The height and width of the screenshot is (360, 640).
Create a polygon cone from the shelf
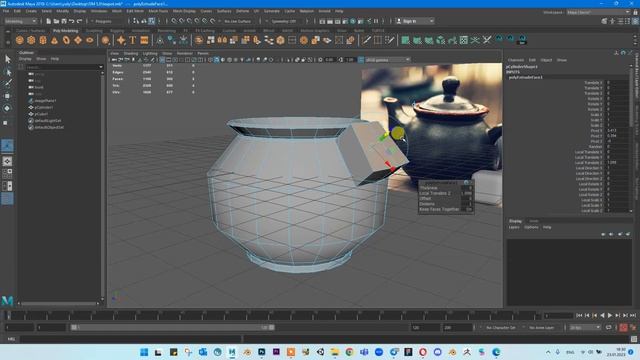[x=54, y=40]
